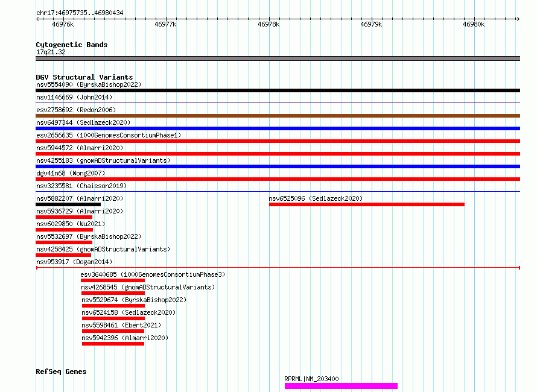Click the nsv4258425 gnomADStructuralVariants red bar
537x392 pixels.
pyautogui.click(x=63, y=255)
